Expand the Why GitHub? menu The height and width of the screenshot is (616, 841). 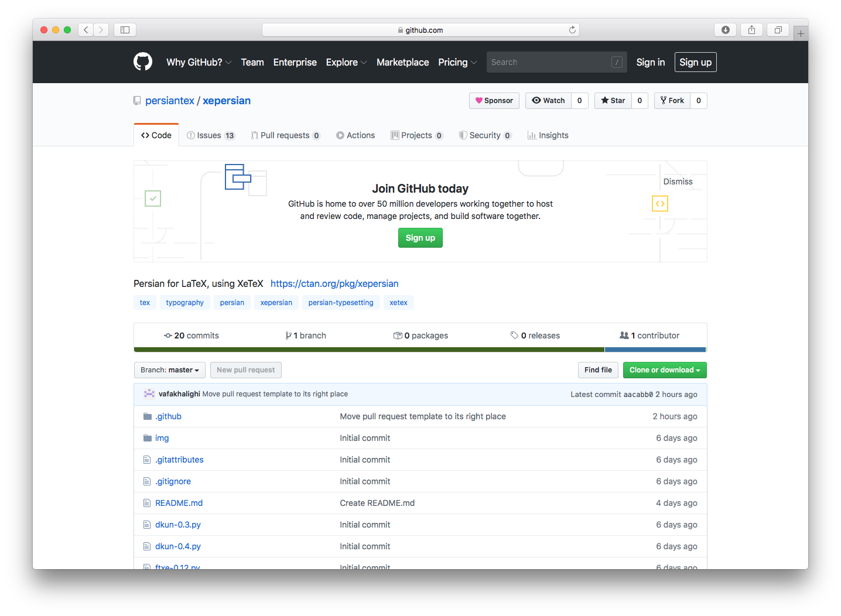pyautogui.click(x=199, y=62)
